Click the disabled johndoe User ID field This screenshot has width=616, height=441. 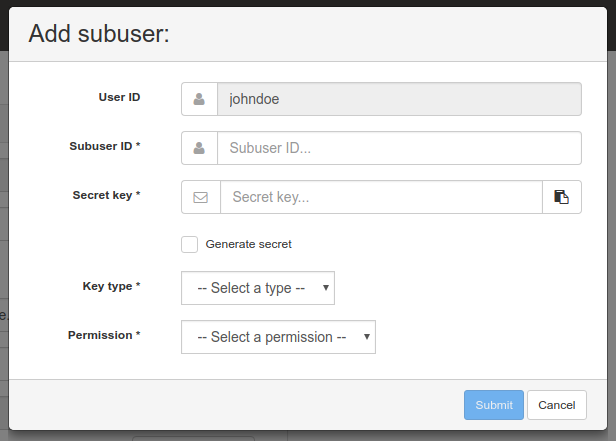398,99
